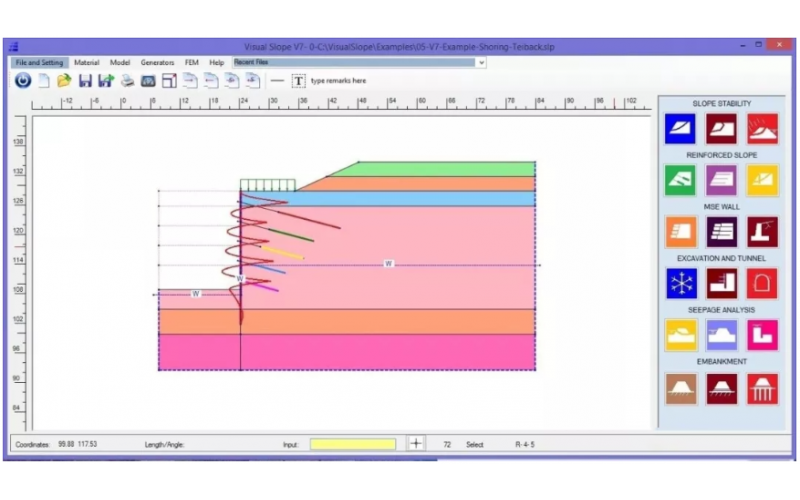Click the printer icon in toolbar

(x=127, y=81)
